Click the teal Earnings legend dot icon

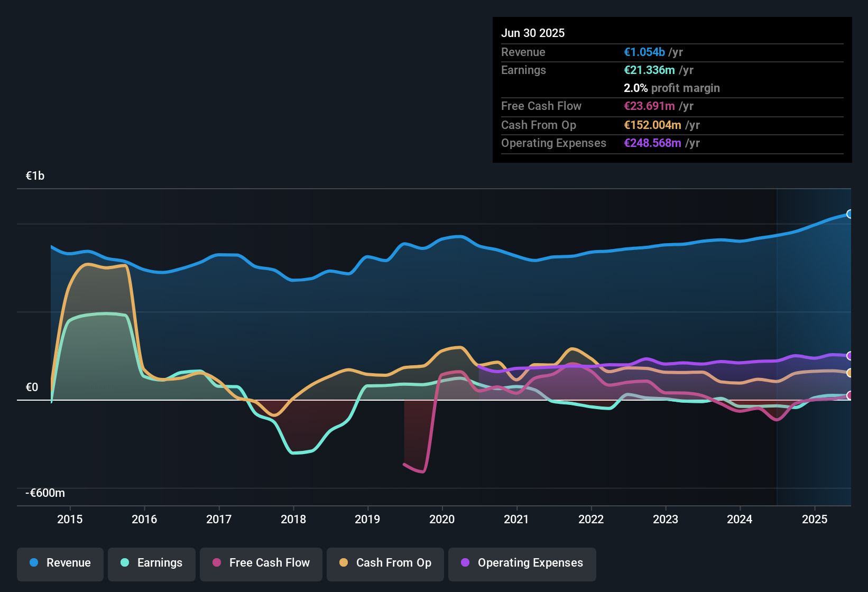point(125,563)
